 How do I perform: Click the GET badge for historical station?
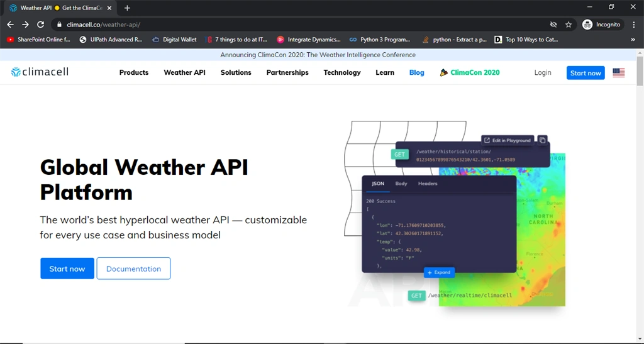(x=399, y=154)
